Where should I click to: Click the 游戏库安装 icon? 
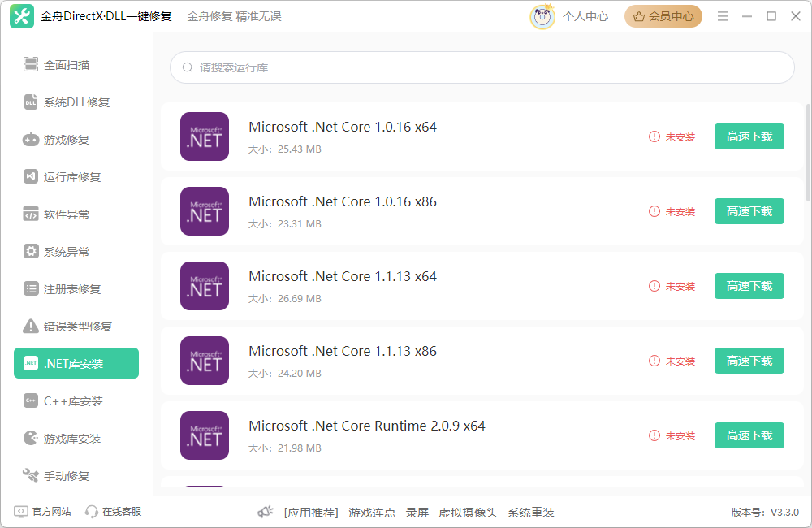pyautogui.click(x=31, y=438)
